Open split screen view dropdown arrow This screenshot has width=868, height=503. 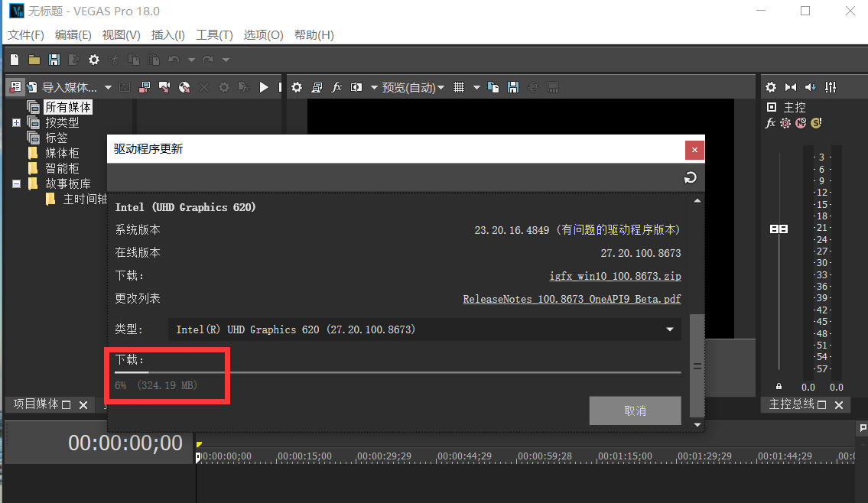374,87
